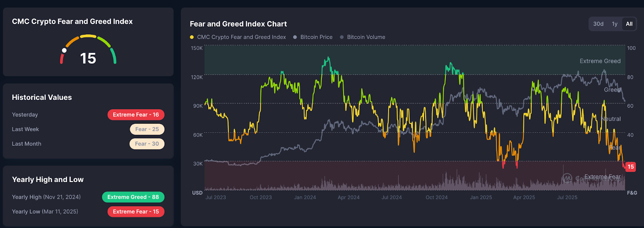644x228 pixels.
Task: Click the Extreme Fear - 15 yearly low badge
Action: point(136,211)
